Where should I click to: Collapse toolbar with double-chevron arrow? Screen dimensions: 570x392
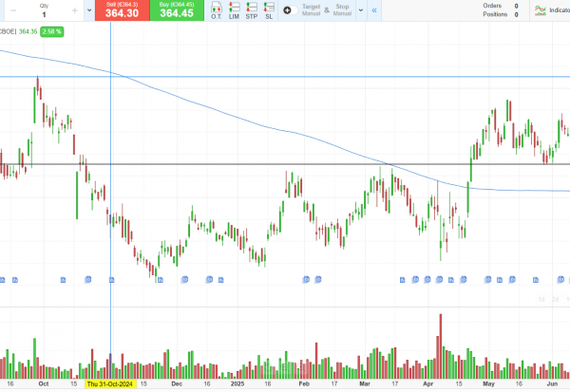pos(374,9)
